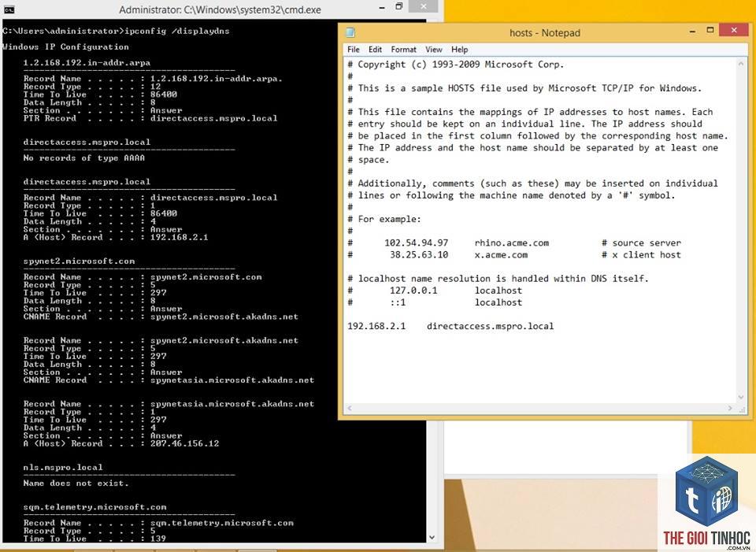Close the hosts Notepad window
This screenshot has width=756, height=552.
pyautogui.click(x=734, y=30)
